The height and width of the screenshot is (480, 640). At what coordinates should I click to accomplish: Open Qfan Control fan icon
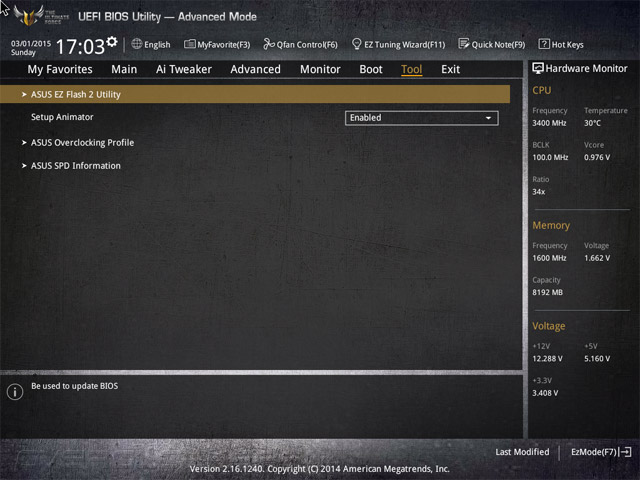[x=269, y=44]
